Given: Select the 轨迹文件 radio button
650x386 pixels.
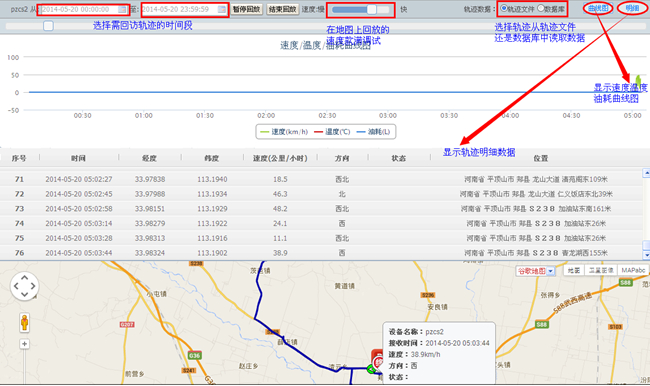Looking at the screenshot, I should (504, 8).
